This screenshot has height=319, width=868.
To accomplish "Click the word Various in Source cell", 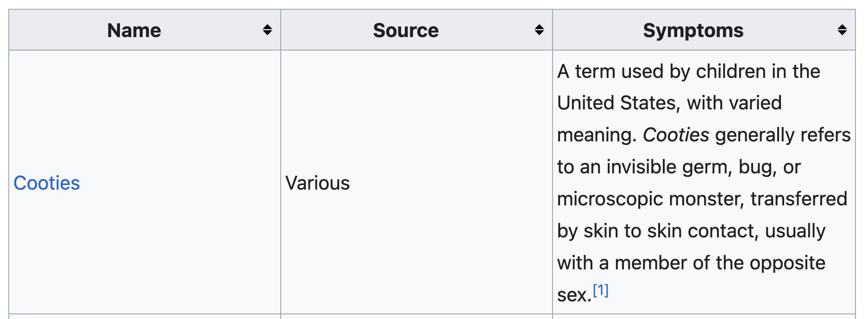I will pos(317,183).
